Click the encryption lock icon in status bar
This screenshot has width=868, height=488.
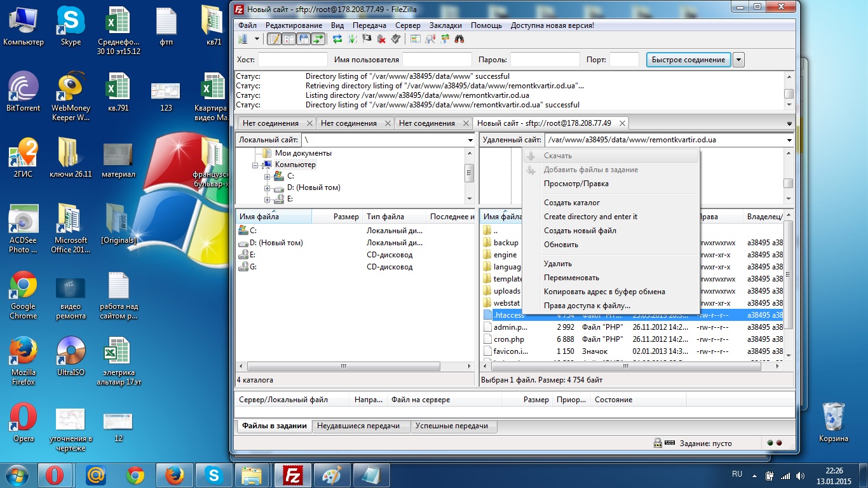[658, 443]
